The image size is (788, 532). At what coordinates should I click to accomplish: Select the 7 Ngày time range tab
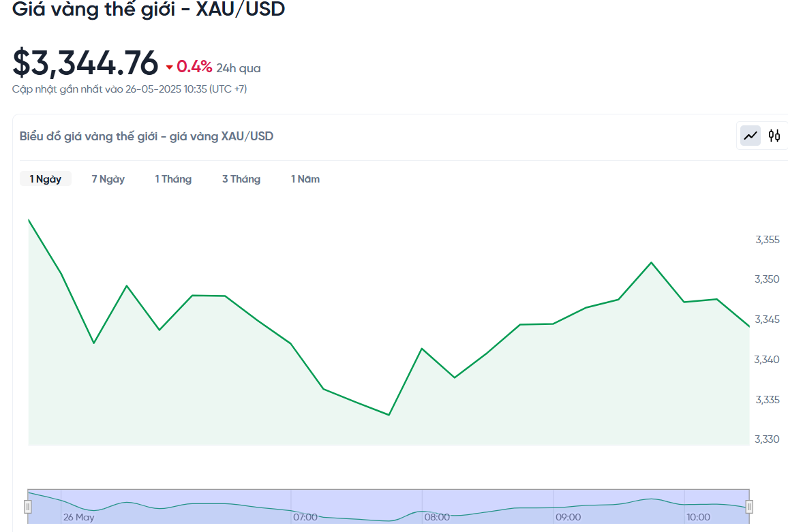pos(108,179)
